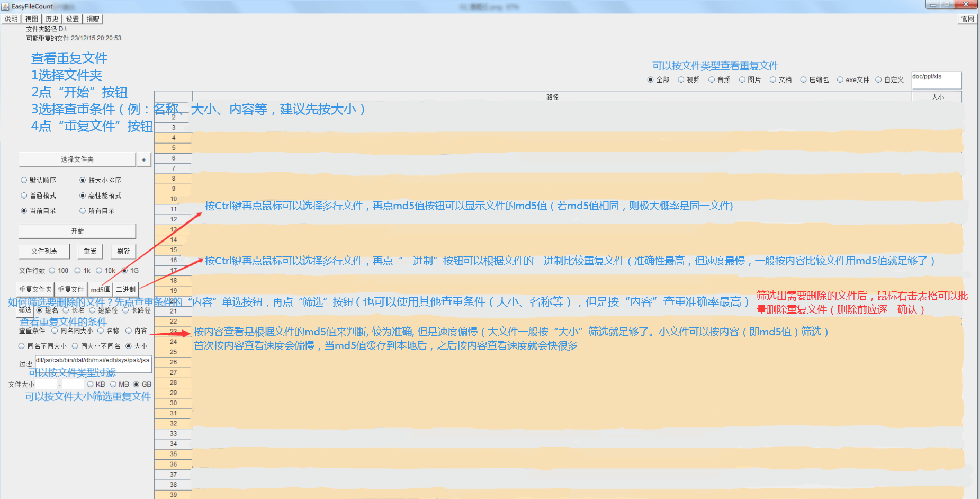The image size is (980, 499).
Task: Open the 说明 menu
Action: pos(11,19)
